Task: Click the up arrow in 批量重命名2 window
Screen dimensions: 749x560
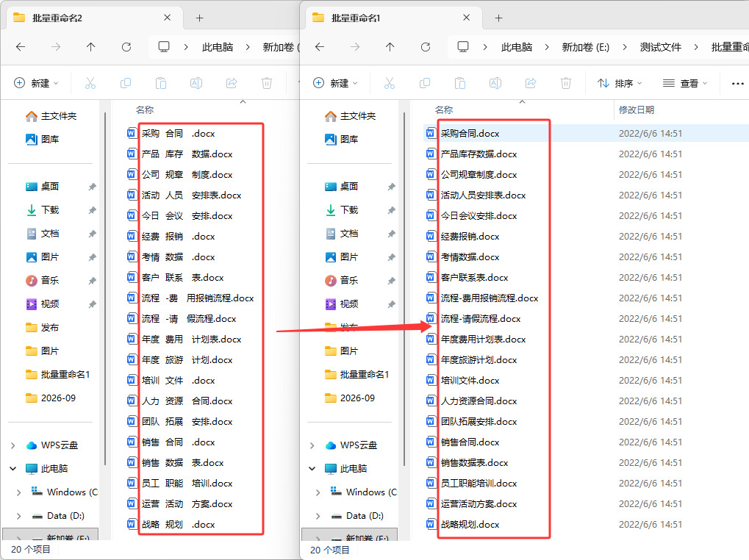Action: 90,47
